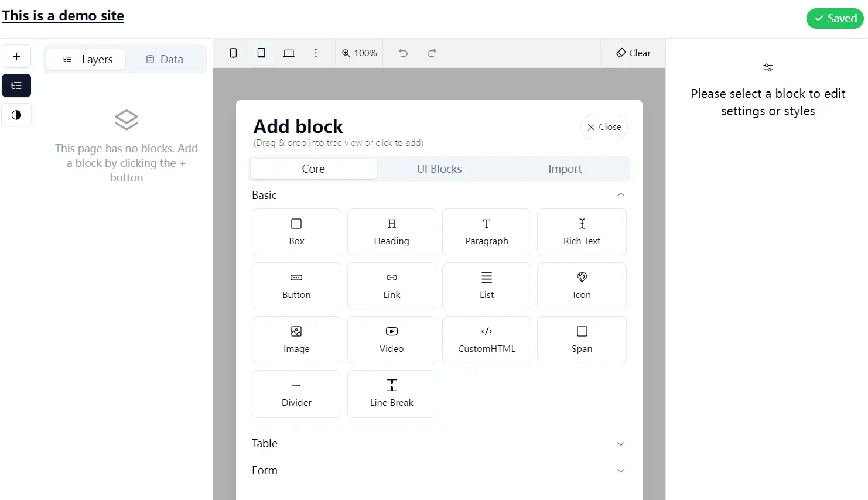The image size is (868, 500).
Task: Add a Divider block
Action: click(296, 394)
